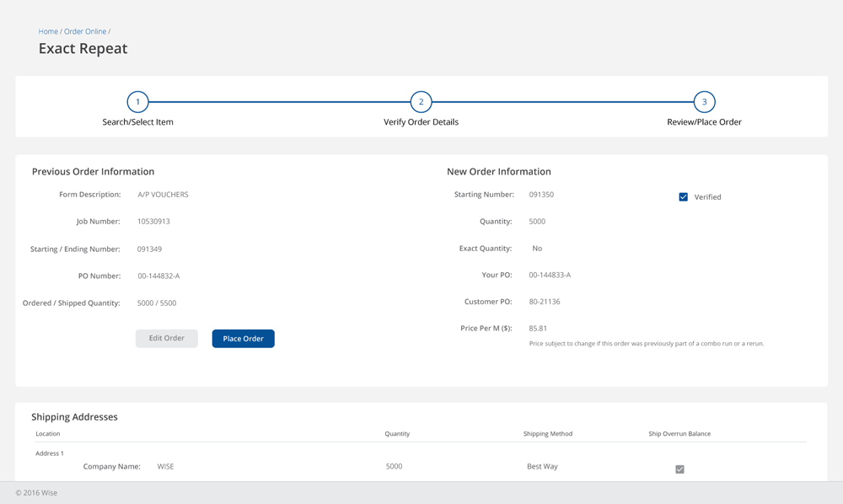Screen dimensions: 843x504
Task: Select the Review/Place Order step label
Action: tap(704, 122)
